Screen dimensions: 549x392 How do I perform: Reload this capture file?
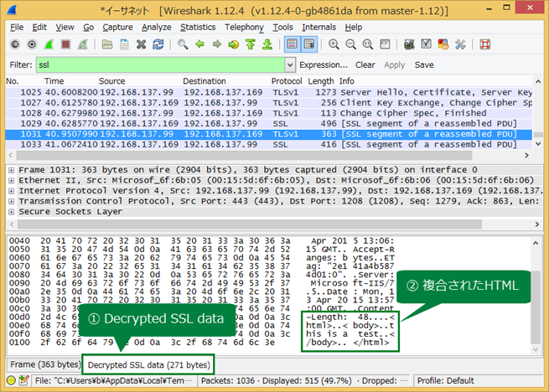(x=158, y=44)
